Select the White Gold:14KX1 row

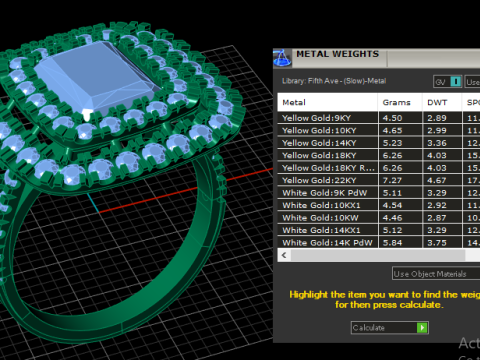pyautogui.click(x=379, y=230)
